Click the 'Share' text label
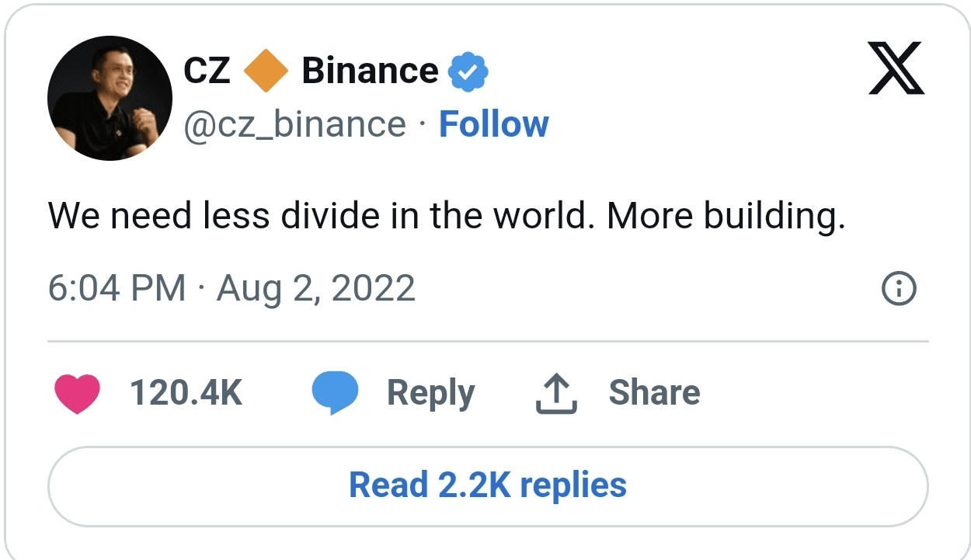This screenshot has height=560, width=971. tap(655, 392)
